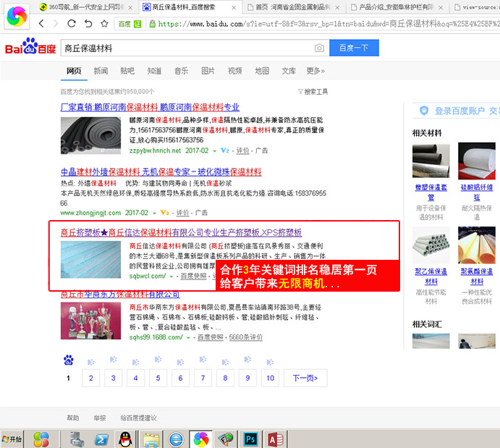This screenshot has height=448, width=500.
Task: Click the green lock security icon
Action: 153,24
